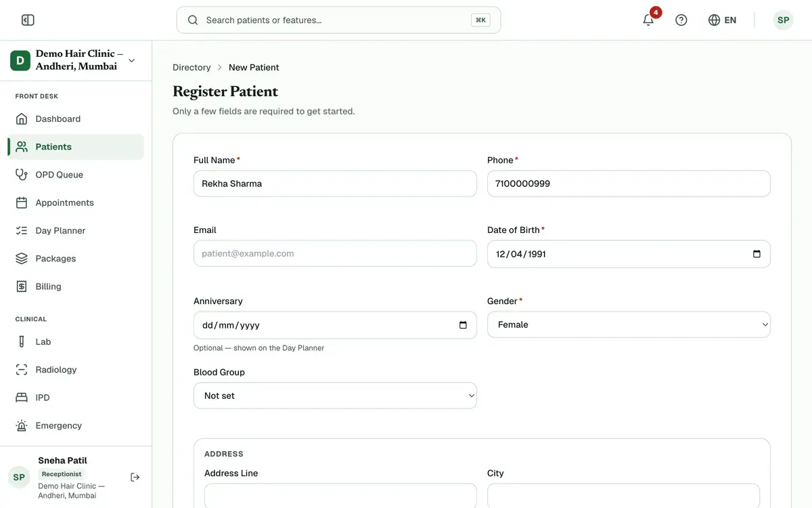This screenshot has width=812, height=508.
Task: Click the Patients people icon
Action: click(22, 146)
